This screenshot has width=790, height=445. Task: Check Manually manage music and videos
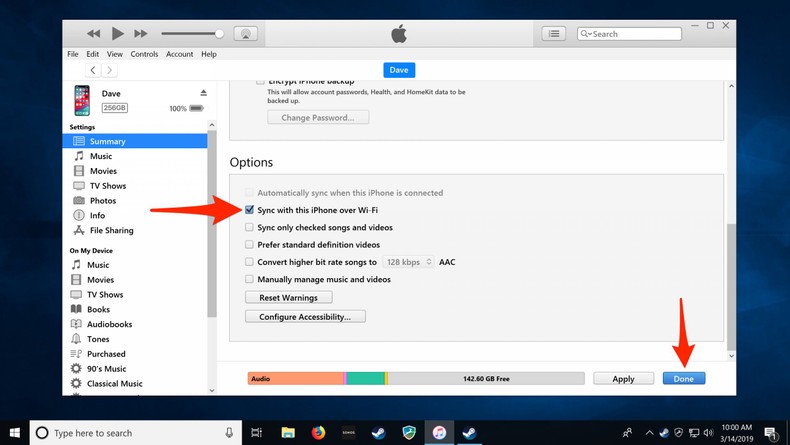pos(250,280)
